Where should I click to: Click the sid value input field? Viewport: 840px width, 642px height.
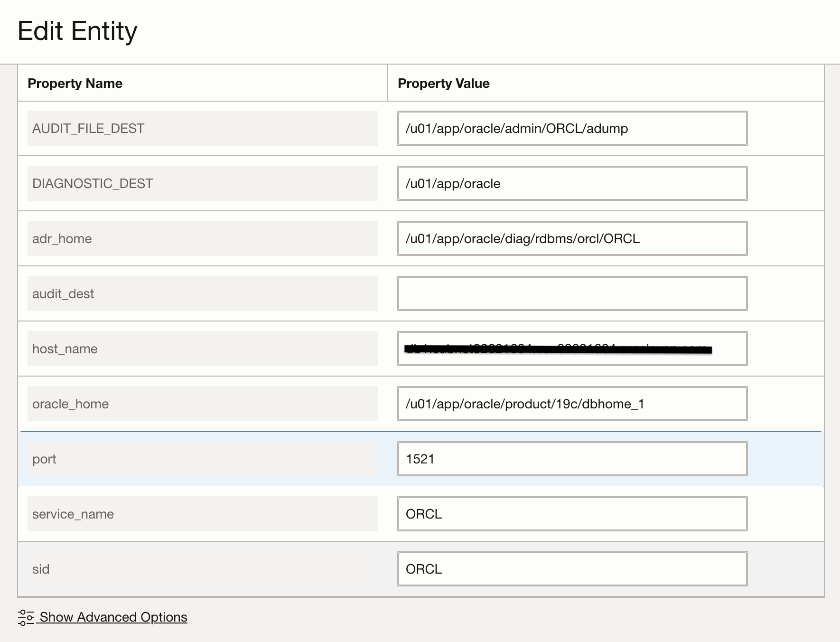572,569
